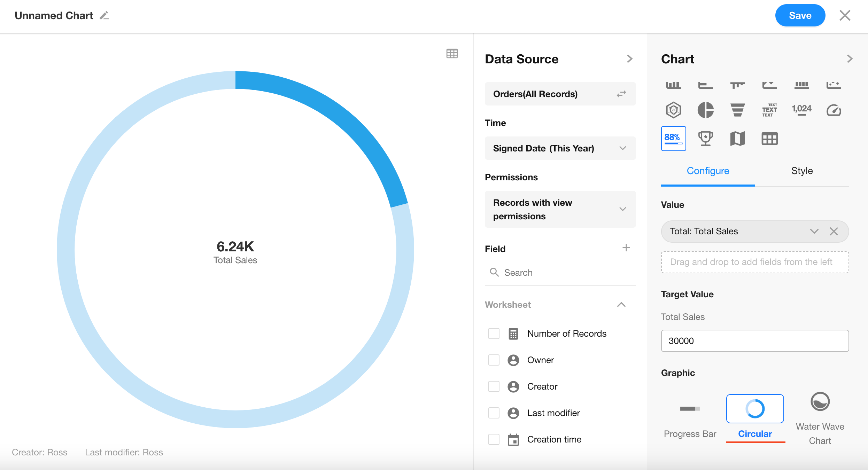The width and height of the screenshot is (868, 470).
Task: Check the Number of Records field
Action: pyautogui.click(x=494, y=334)
